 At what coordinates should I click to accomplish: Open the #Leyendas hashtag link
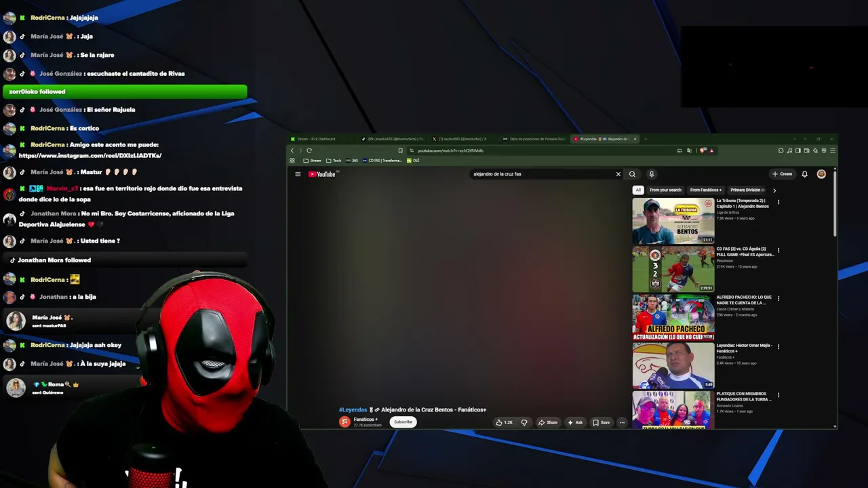pyautogui.click(x=353, y=410)
